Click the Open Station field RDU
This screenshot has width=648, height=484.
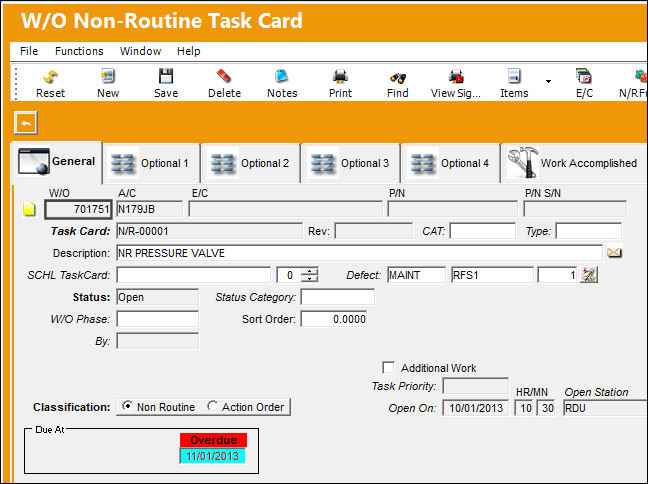[604, 408]
